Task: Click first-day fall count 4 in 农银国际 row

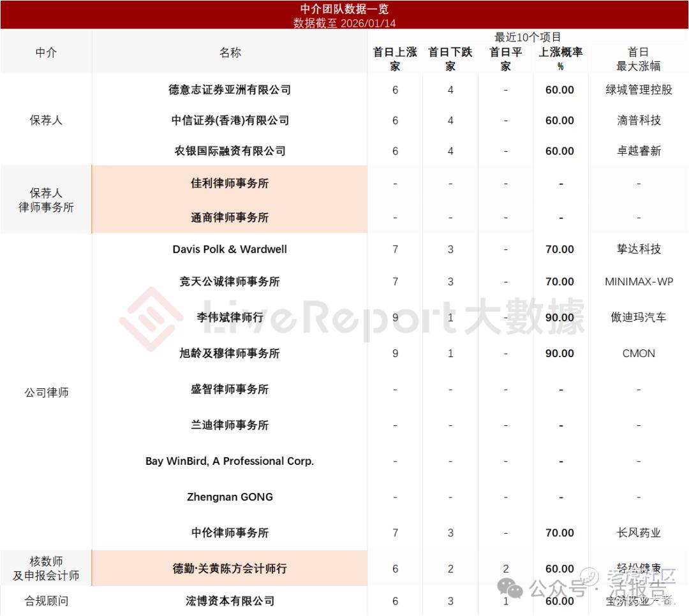Action: pyautogui.click(x=450, y=150)
